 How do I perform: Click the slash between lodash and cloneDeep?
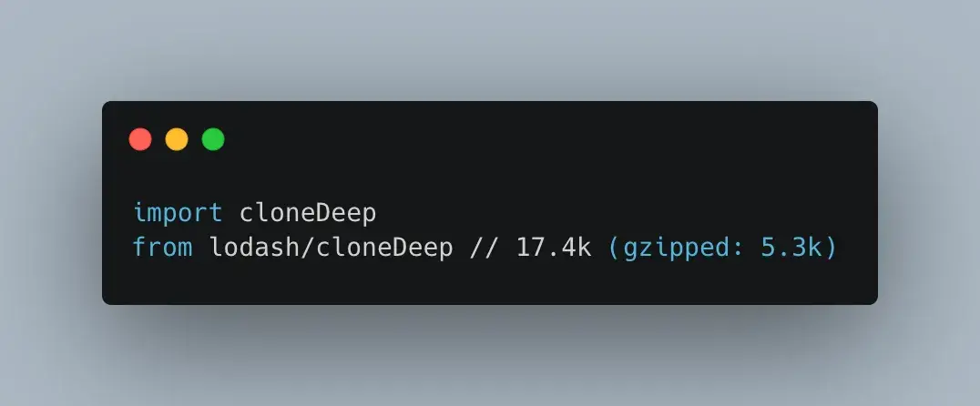click(308, 248)
